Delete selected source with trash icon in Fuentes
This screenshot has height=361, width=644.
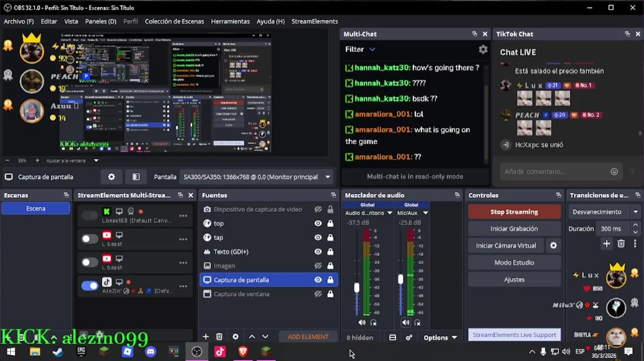219,337
